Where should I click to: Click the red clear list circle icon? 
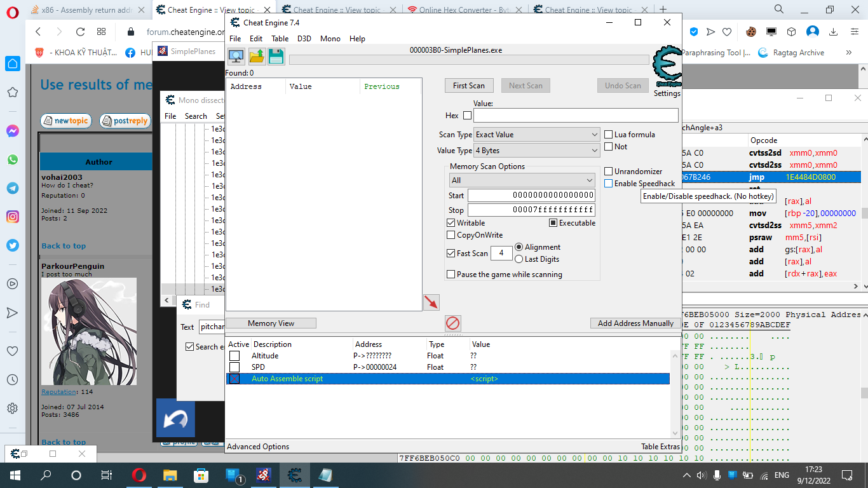tap(452, 323)
